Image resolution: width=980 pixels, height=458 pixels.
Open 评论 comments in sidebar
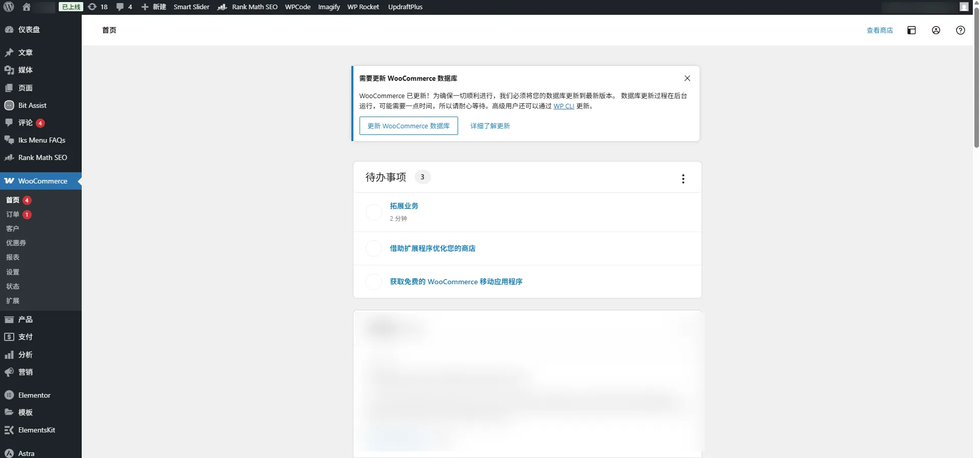pos(41,123)
